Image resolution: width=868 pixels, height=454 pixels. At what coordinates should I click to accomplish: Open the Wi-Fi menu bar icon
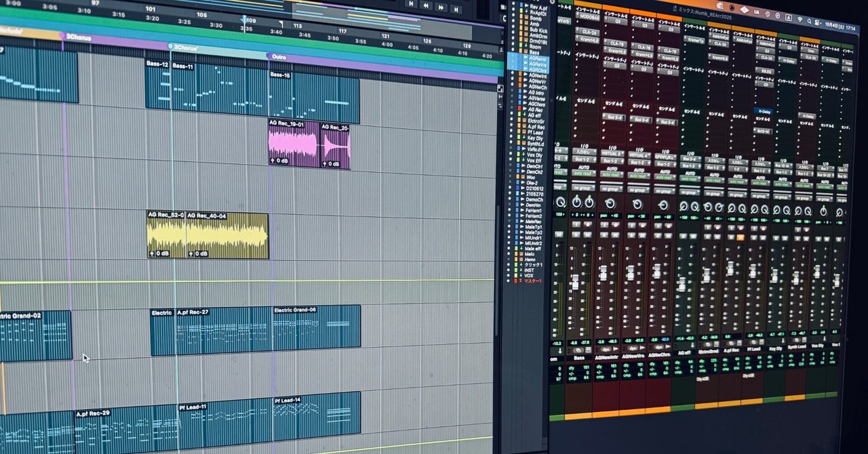click(800, 19)
